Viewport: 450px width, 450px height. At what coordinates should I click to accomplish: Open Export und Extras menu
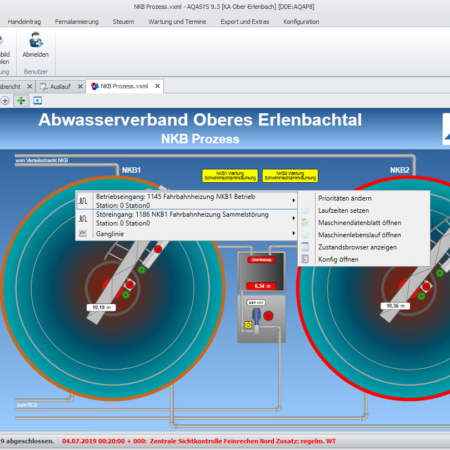(x=245, y=22)
